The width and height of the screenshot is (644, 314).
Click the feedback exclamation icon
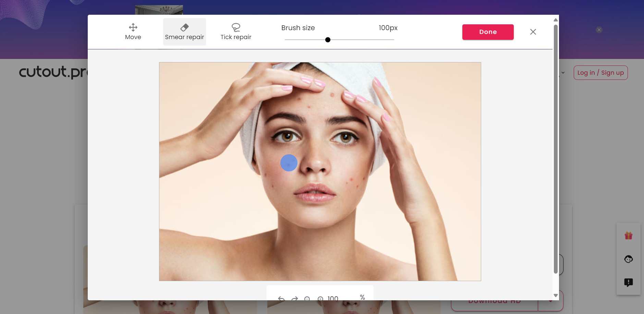[628, 282]
